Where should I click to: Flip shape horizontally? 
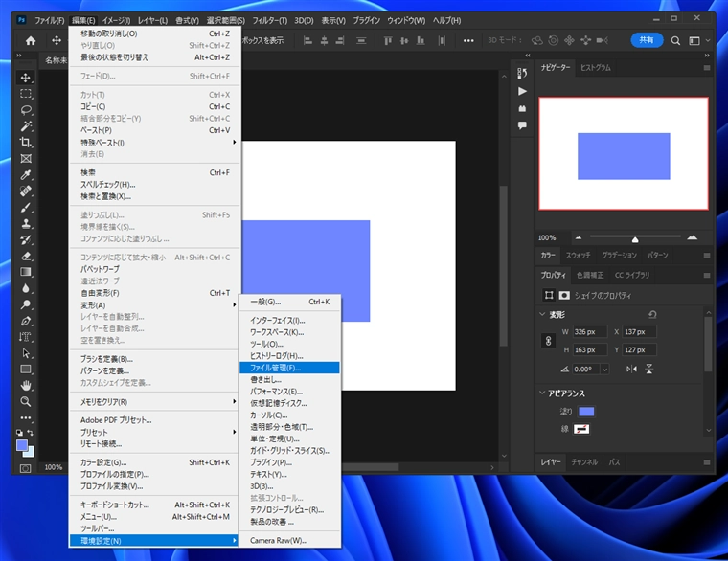[x=631, y=369]
